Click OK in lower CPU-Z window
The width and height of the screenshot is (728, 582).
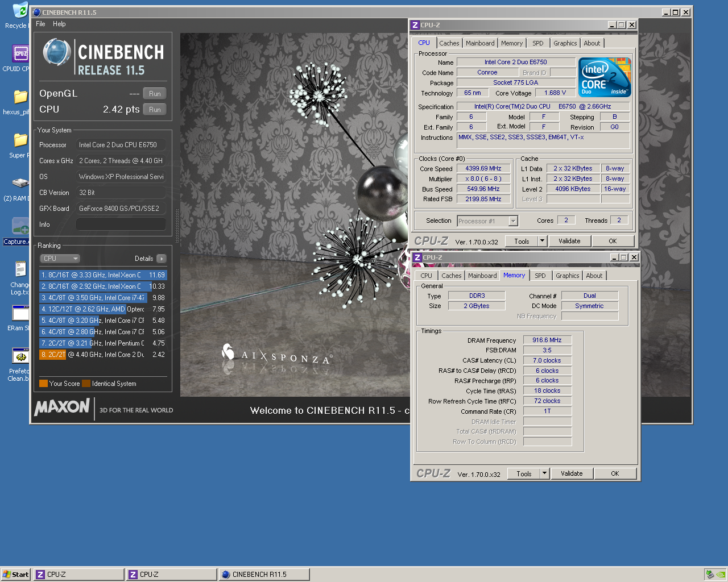tap(615, 474)
